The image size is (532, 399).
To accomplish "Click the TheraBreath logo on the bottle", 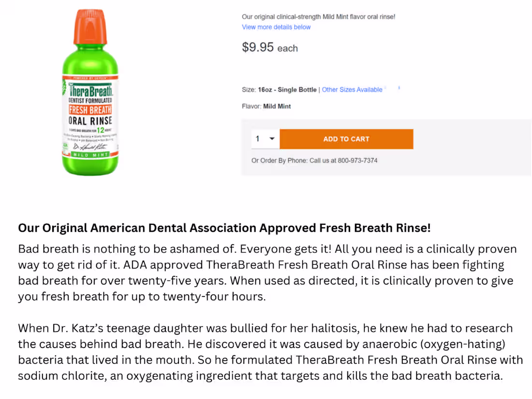I will tap(90, 90).
